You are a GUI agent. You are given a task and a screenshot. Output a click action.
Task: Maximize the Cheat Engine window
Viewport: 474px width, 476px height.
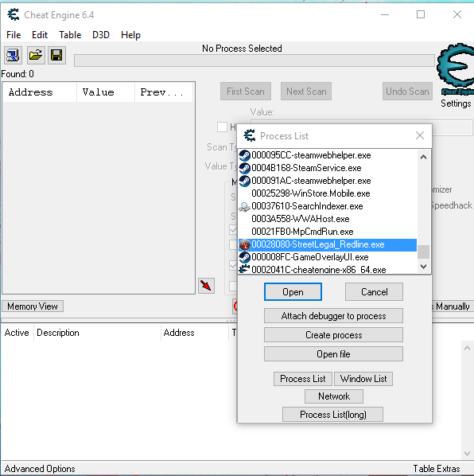coord(421,14)
